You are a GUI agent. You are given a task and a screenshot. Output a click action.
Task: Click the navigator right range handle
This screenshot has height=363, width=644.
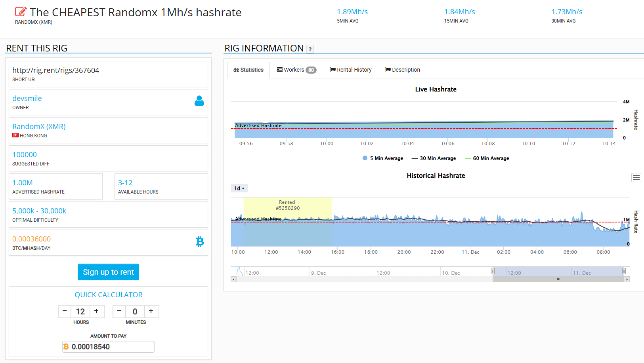coord(624,271)
